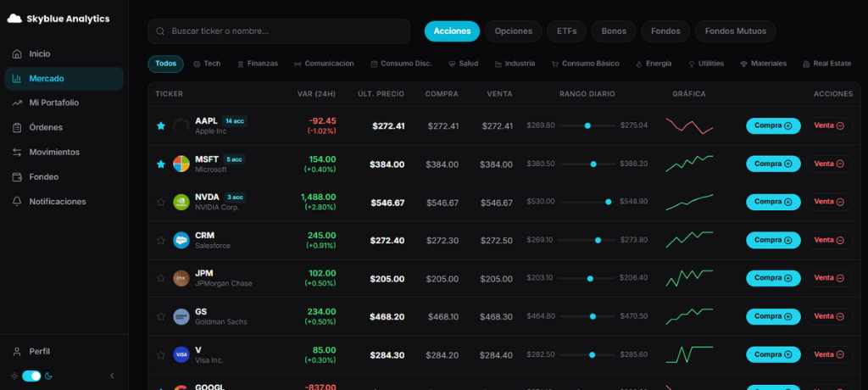The image size is (868, 390).
Task: Open Mi Portafolio in sidebar
Action: pos(64,103)
